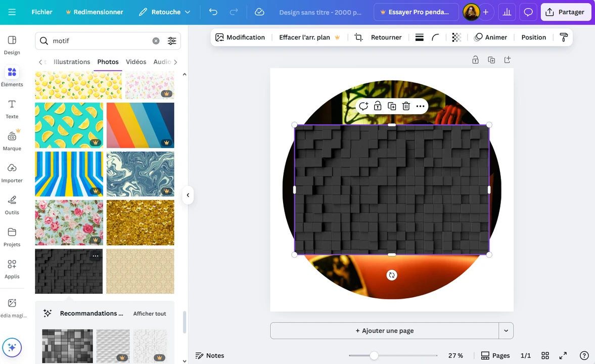Duplicate the selected image in floating toolbar
Viewport: 595px width, 364px height.
coord(392,106)
